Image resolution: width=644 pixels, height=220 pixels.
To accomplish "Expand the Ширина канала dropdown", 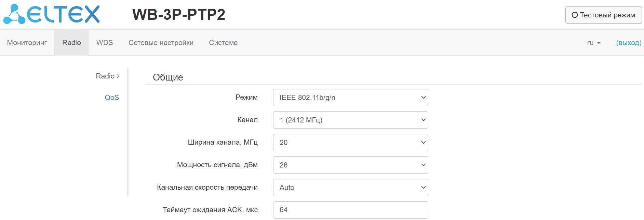I will tap(350, 143).
